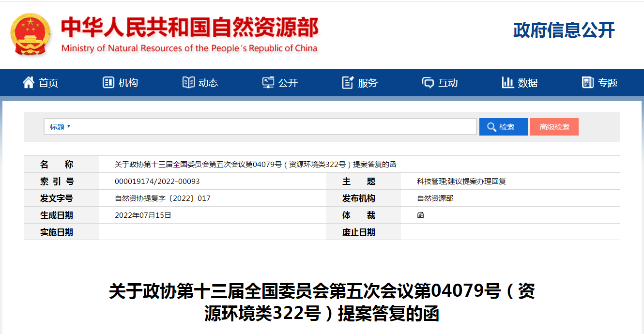The height and width of the screenshot is (334, 644).
Task: Click 自然资源部 in the 发布机构 row
Action: pos(435,198)
